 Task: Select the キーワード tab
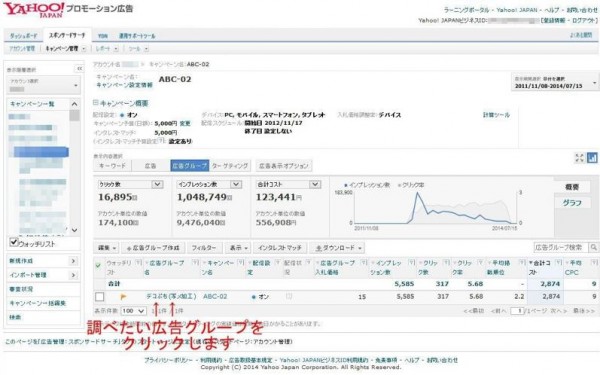click(112, 166)
